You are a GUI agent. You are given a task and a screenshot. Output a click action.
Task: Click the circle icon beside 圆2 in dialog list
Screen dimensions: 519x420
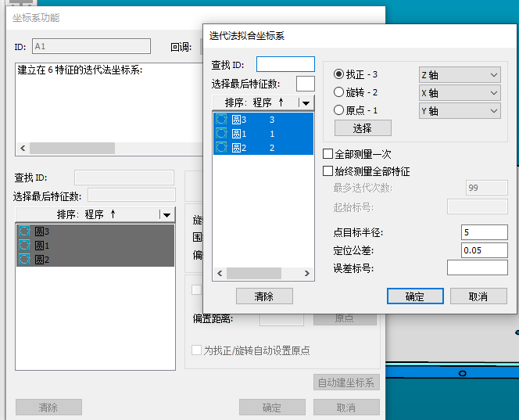pos(222,148)
